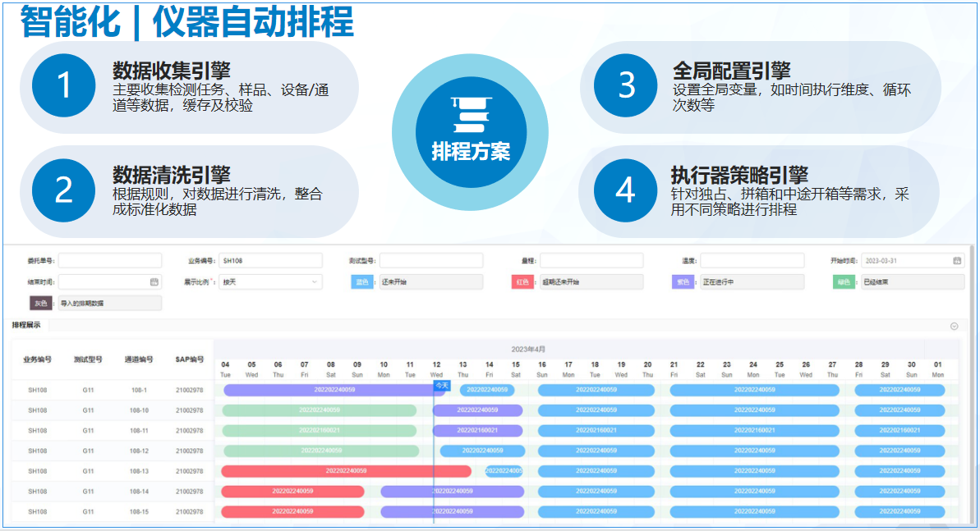This screenshot has height=531, width=980.
Task: Click the 紫色 legend color tag
Action: click(x=683, y=282)
